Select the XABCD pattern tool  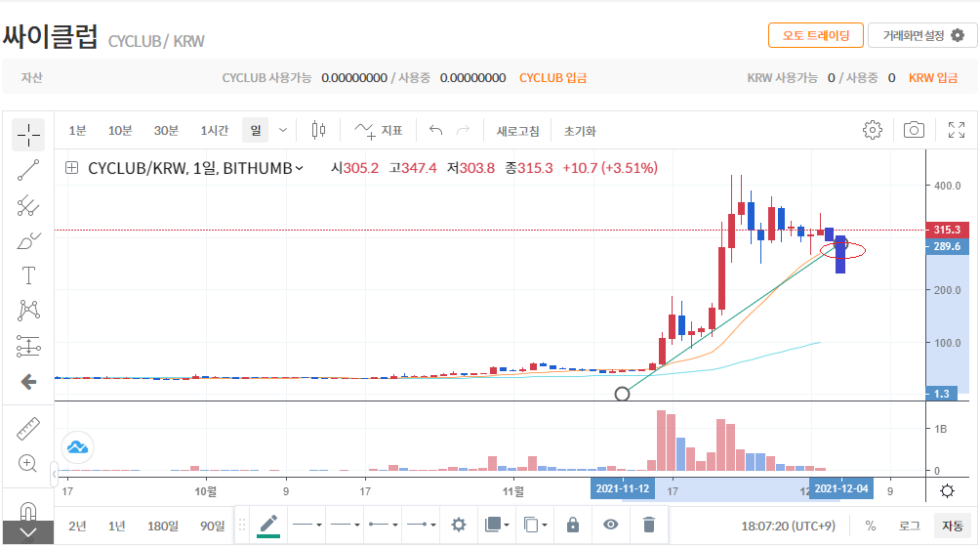tap(28, 311)
